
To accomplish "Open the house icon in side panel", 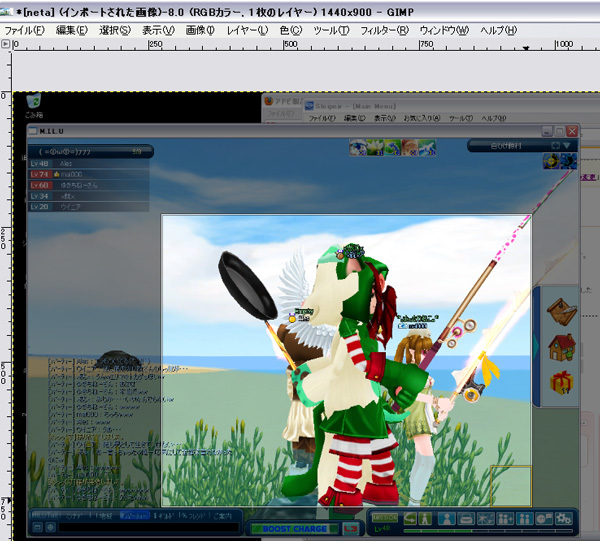I will 561,347.
